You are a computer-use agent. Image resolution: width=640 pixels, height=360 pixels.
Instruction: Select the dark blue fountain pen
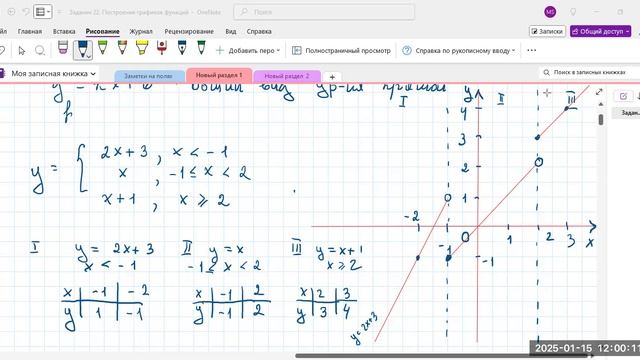(x=182, y=48)
